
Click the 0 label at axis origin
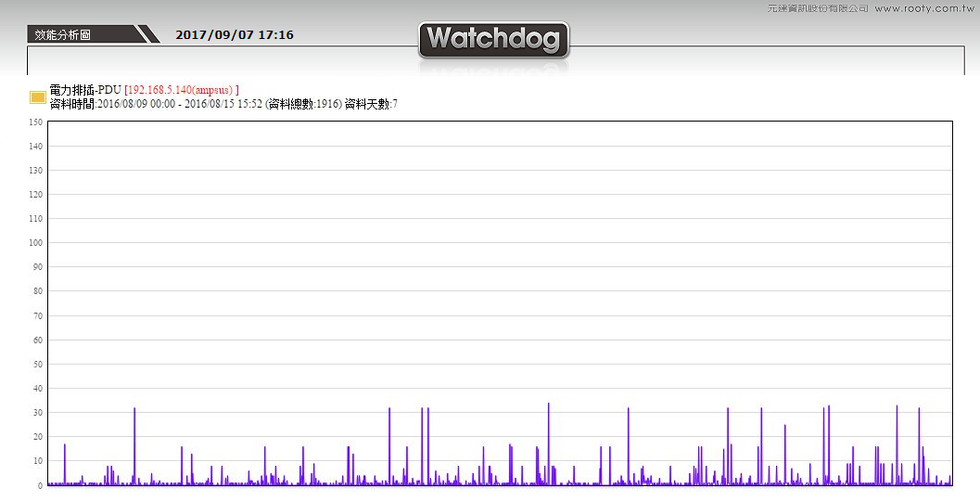tap(40, 485)
